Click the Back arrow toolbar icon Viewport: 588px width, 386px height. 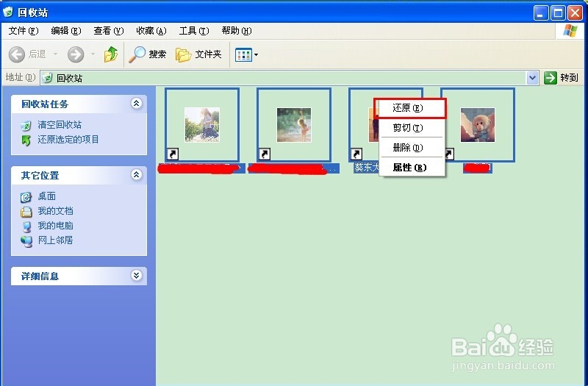16,54
